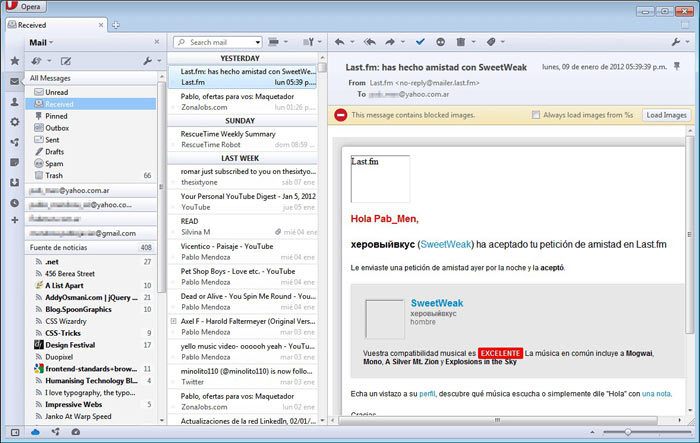700x443 pixels.
Task: Open the SweetWeak link in parentheses
Action: point(446,244)
